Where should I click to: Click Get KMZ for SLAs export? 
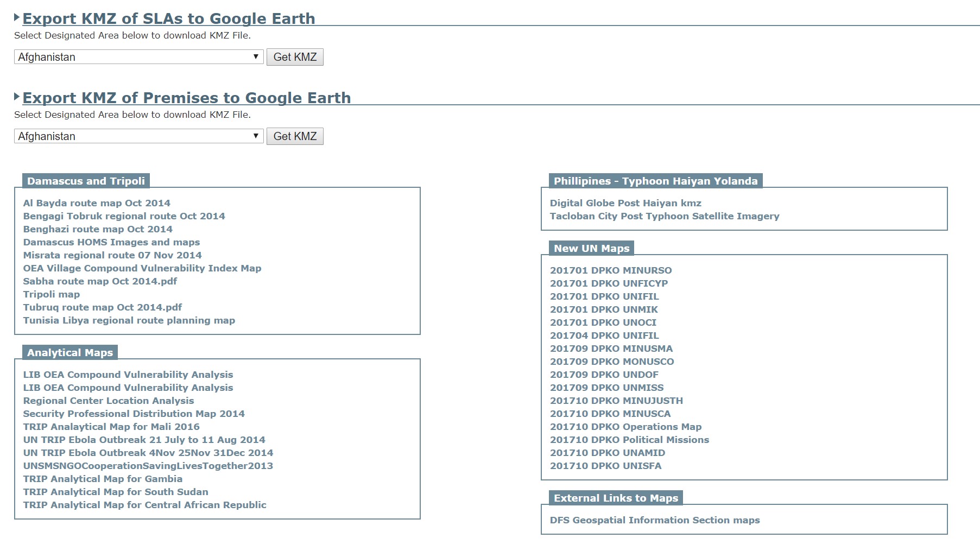coord(294,56)
